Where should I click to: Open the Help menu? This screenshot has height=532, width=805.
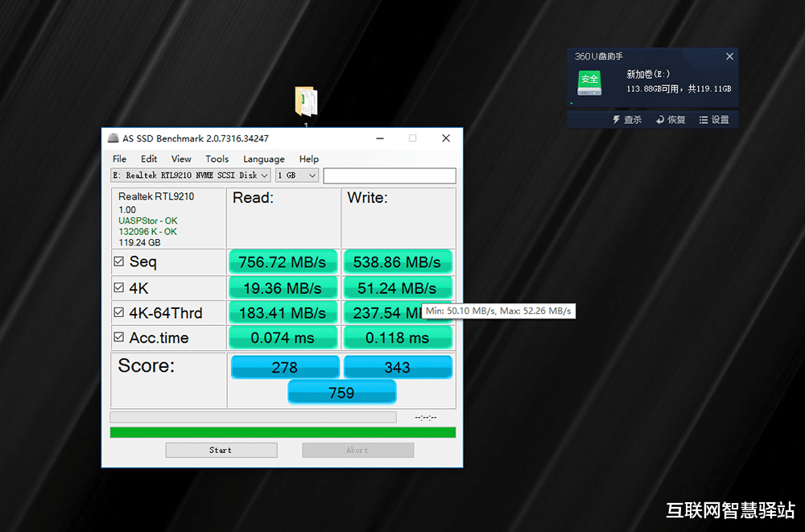(308, 159)
